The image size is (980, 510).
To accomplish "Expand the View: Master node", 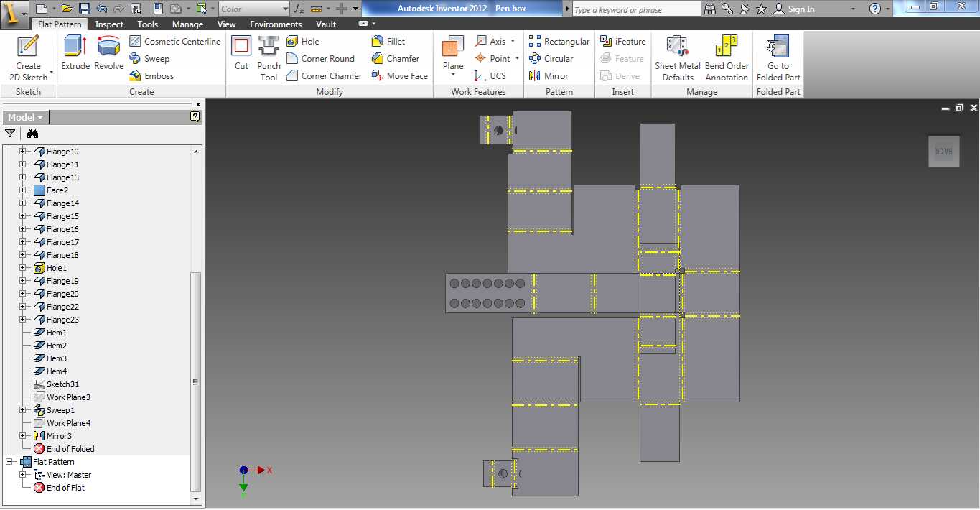I will (x=22, y=475).
